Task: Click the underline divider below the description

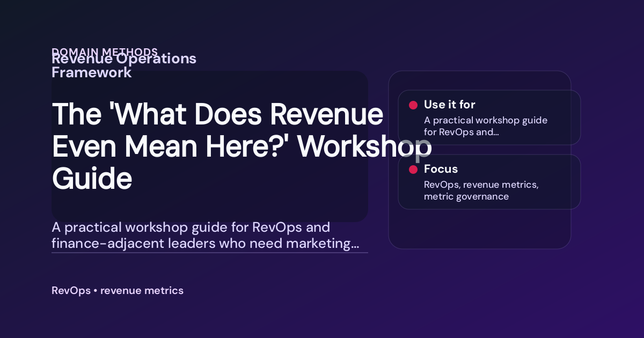Action: (210, 252)
